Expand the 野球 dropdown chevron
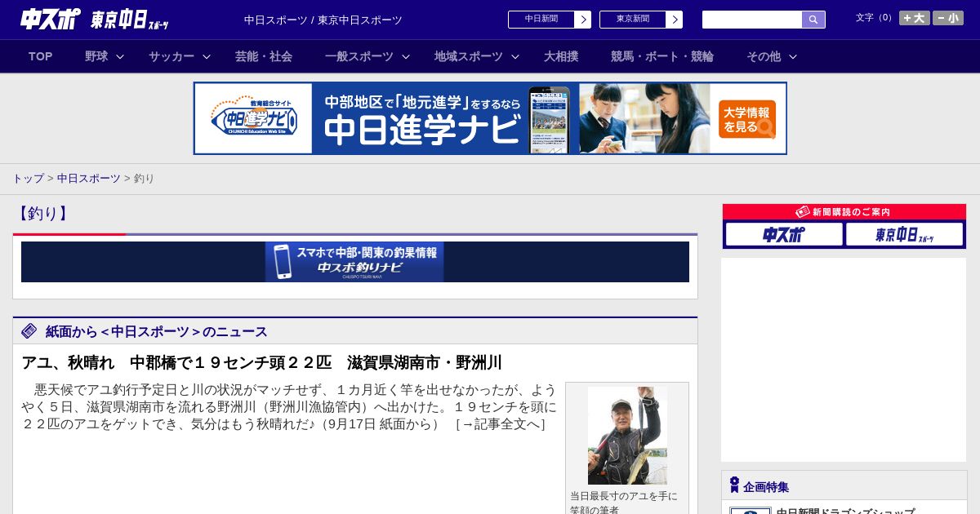 120,56
